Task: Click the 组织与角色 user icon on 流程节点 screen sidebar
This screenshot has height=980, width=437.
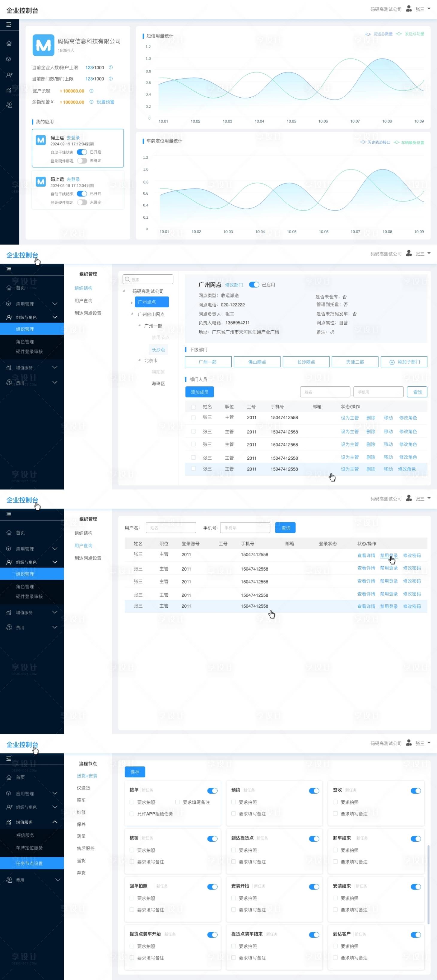Action: pos(9,807)
